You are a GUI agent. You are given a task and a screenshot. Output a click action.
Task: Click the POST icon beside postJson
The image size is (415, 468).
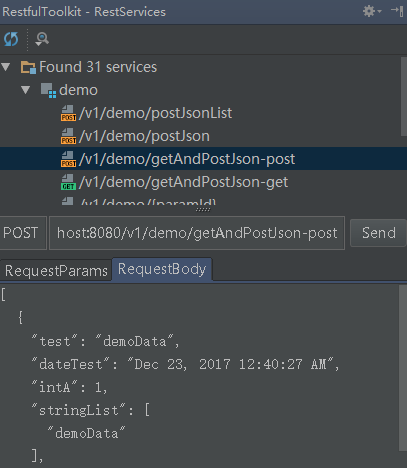[x=68, y=136]
